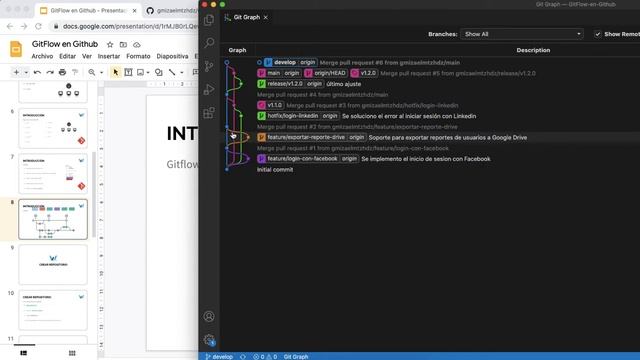
Task: Select slide 7 thumbnail in filmstrip
Action: 53,174
